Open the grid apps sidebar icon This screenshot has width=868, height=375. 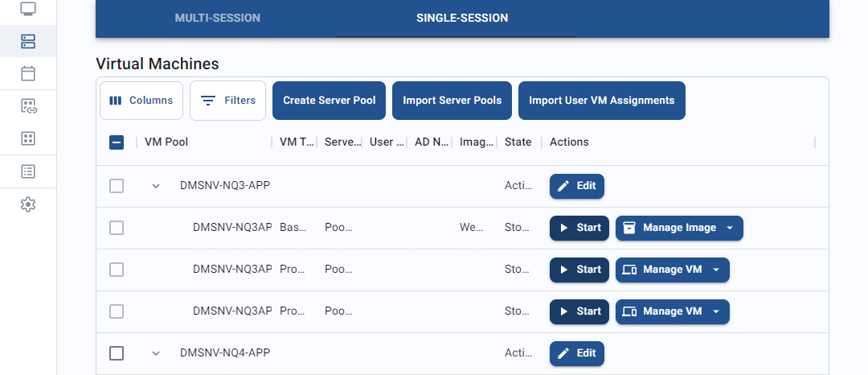coord(28,138)
